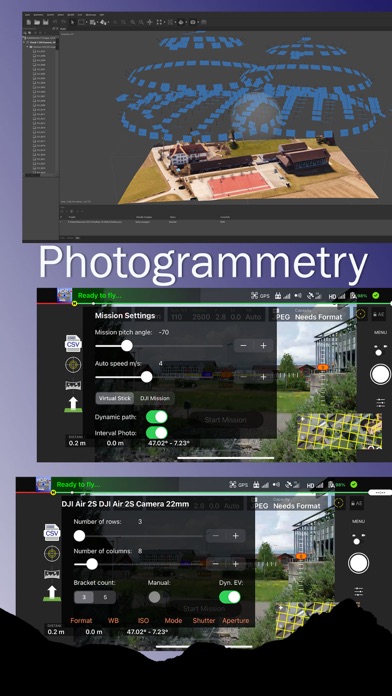Click the new document icon in photogrammetry toolbar
The width and height of the screenshot is (392, 696).
click(x=28, y=22)
